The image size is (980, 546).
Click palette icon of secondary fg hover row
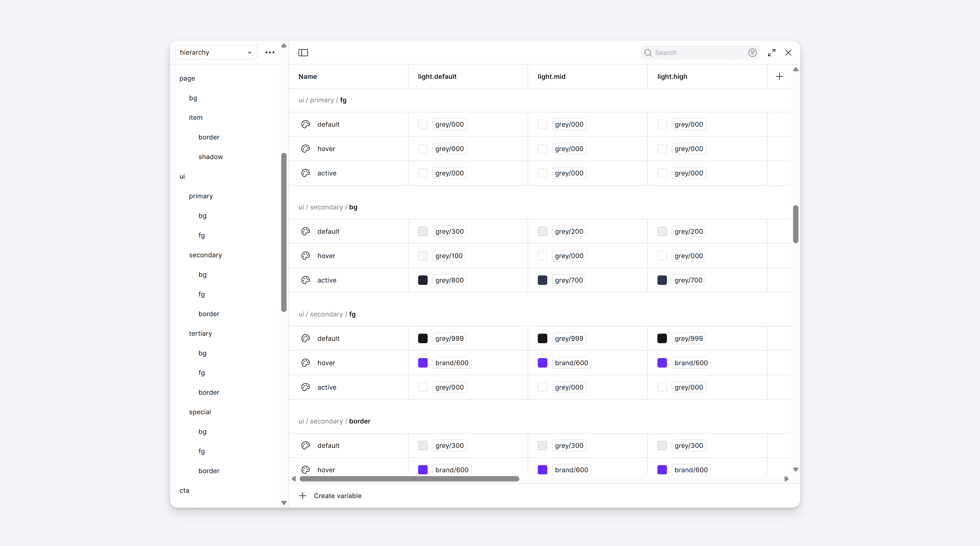tap(306, 363)
